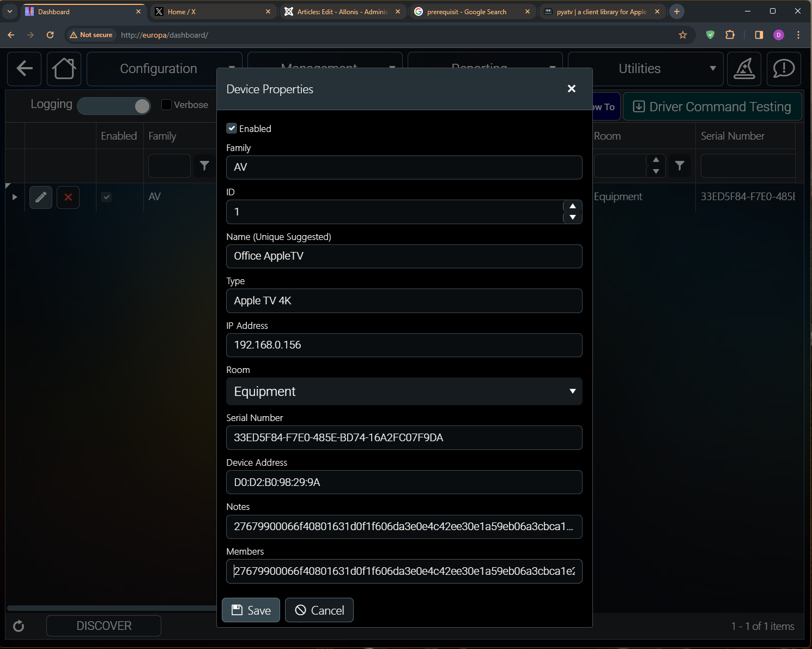Open the feedback speech bubble icon
The width and height of the screenshot is (812, 649).
pyautogui.click(x=784, y=69)
